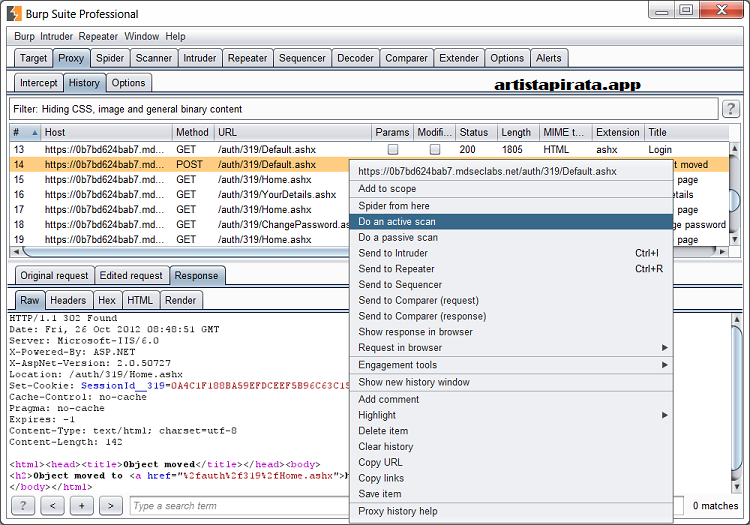Screen dimensions: 750x525
Task: Click the previous match '<' button
Action: (52, 505)
